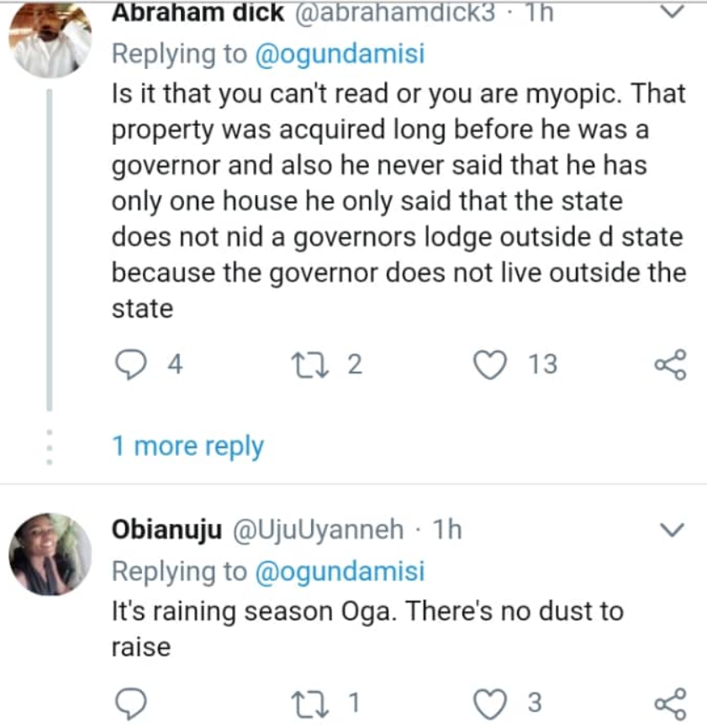Screen dimensions: 707x728
Task: Open Obianuju's profile name
Action: point(166,530)
